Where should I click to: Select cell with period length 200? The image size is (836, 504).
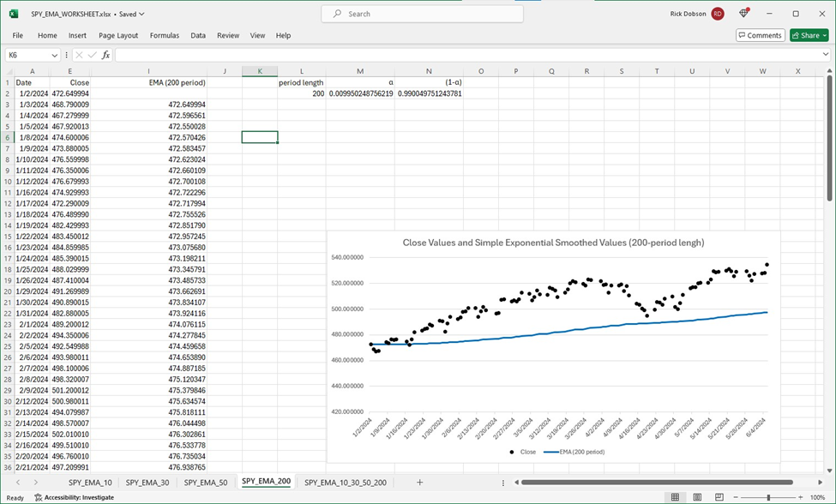point(302,93)
